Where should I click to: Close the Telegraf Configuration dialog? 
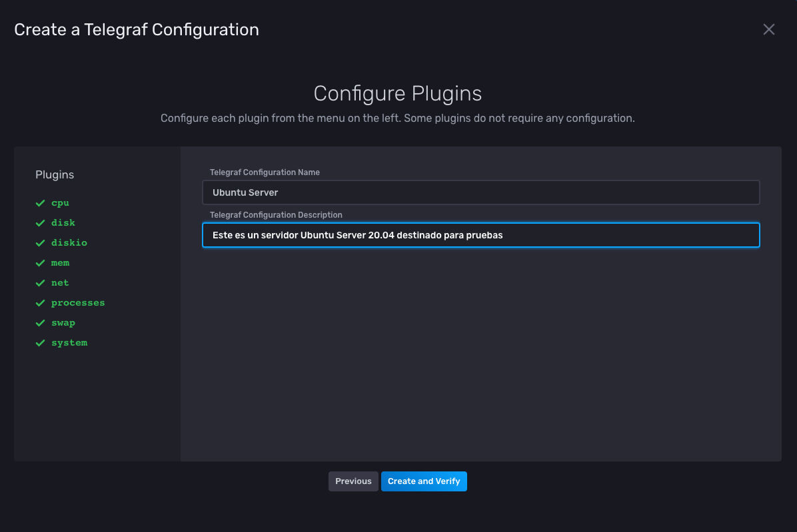coord(768,29)
